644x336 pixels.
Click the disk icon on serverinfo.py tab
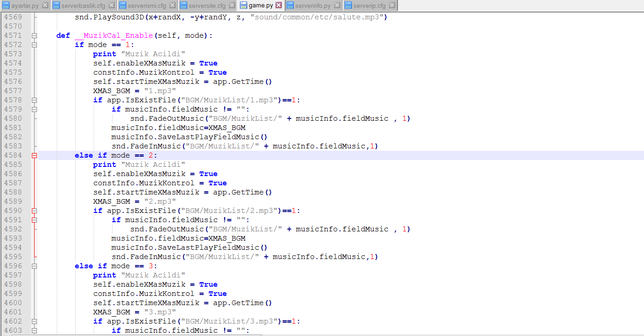click(x=290, y=6)
